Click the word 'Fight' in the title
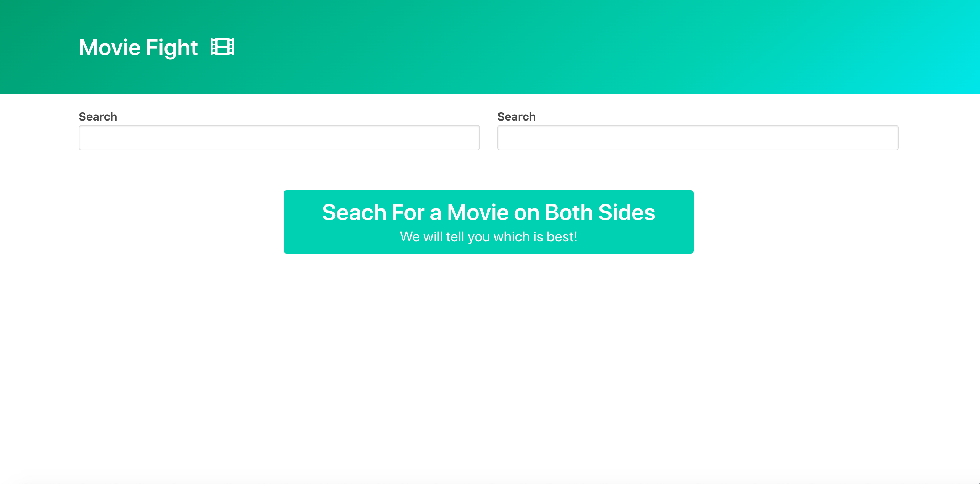Image resolution: width=980 pixels, height=484 pixels. 172,48
